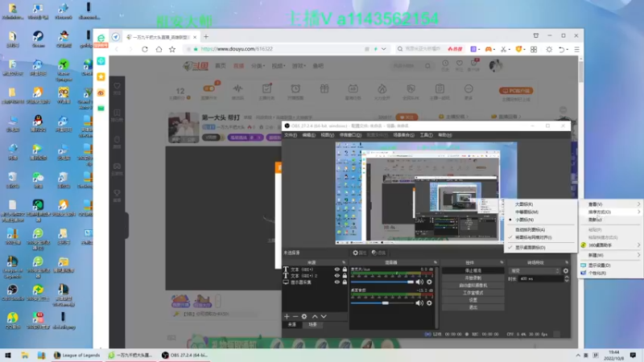Open League of Legends from taskbar
Viewport: 644px width, 362px height.
(77, 355)
